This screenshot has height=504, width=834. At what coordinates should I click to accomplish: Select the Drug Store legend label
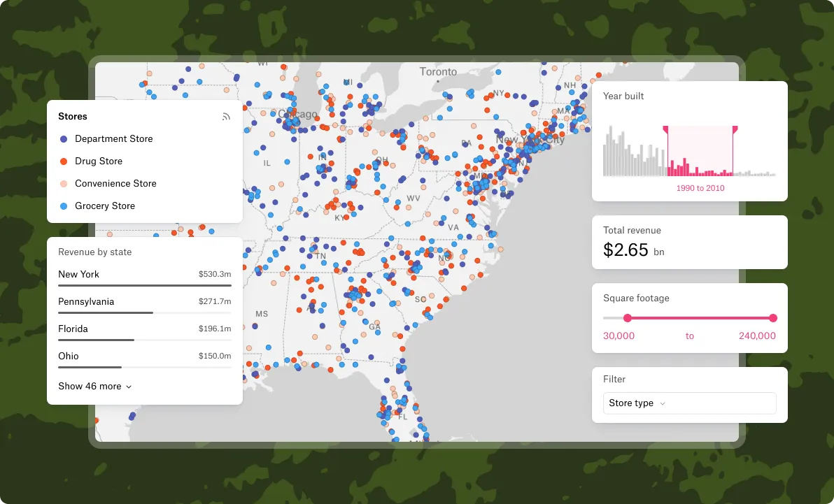click(x=99, y=161)
